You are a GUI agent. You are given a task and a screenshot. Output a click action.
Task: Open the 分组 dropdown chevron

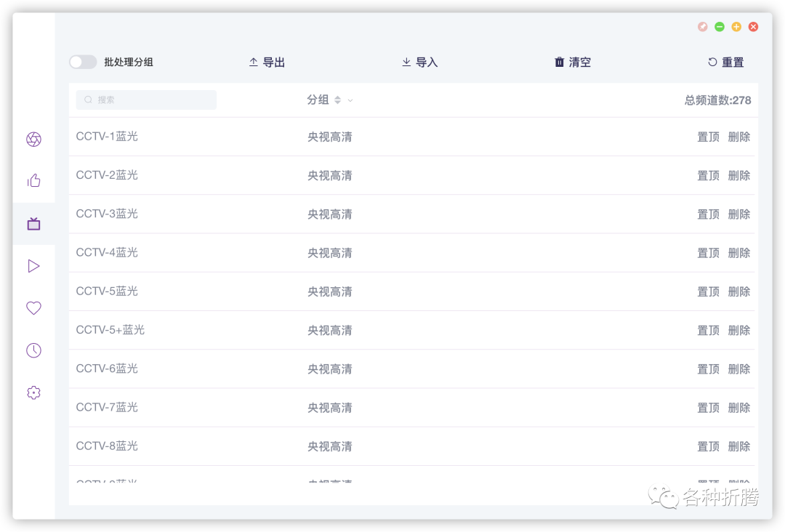(350, 100)
